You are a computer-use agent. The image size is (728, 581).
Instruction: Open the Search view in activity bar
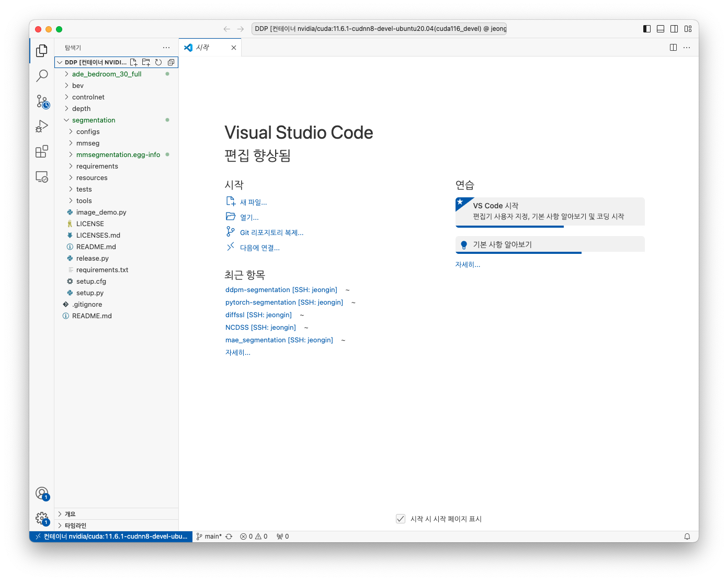click(x=42, y=76)
